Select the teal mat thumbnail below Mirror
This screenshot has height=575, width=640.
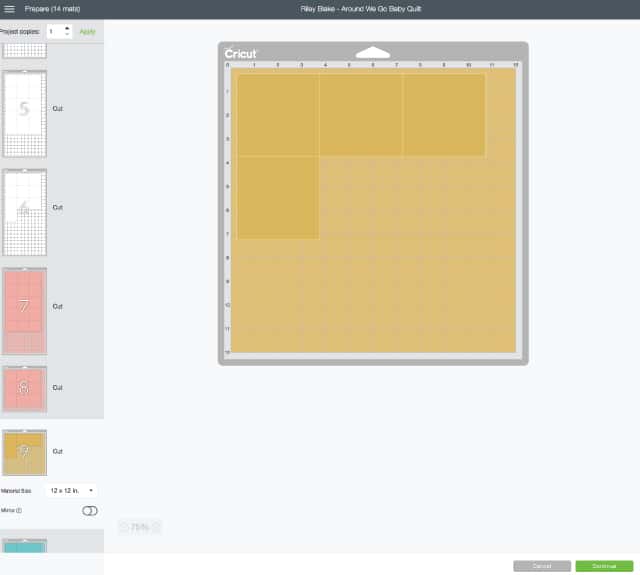(24, 545)
